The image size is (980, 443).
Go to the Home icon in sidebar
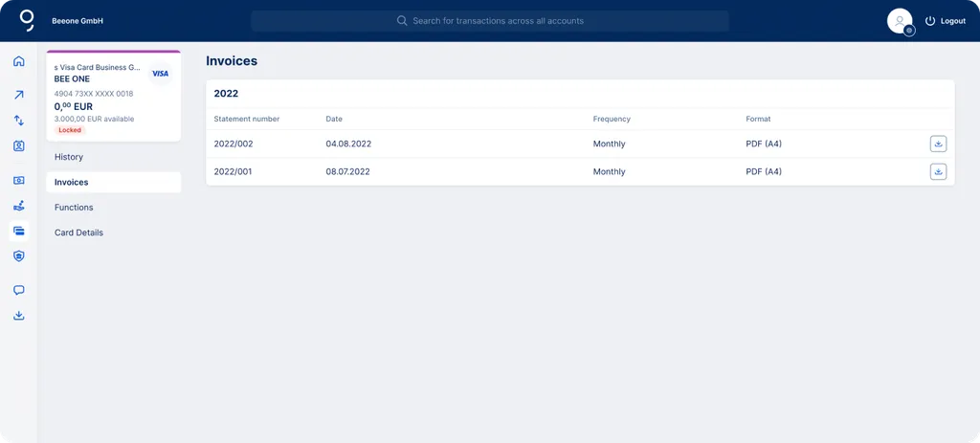pyautogui.click(x=19, y=61)
